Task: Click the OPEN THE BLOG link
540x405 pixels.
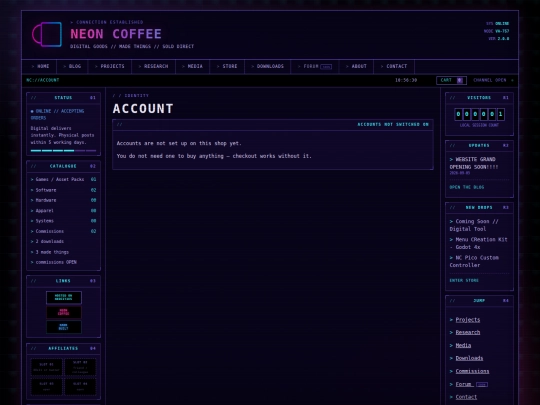Action: 467,187
